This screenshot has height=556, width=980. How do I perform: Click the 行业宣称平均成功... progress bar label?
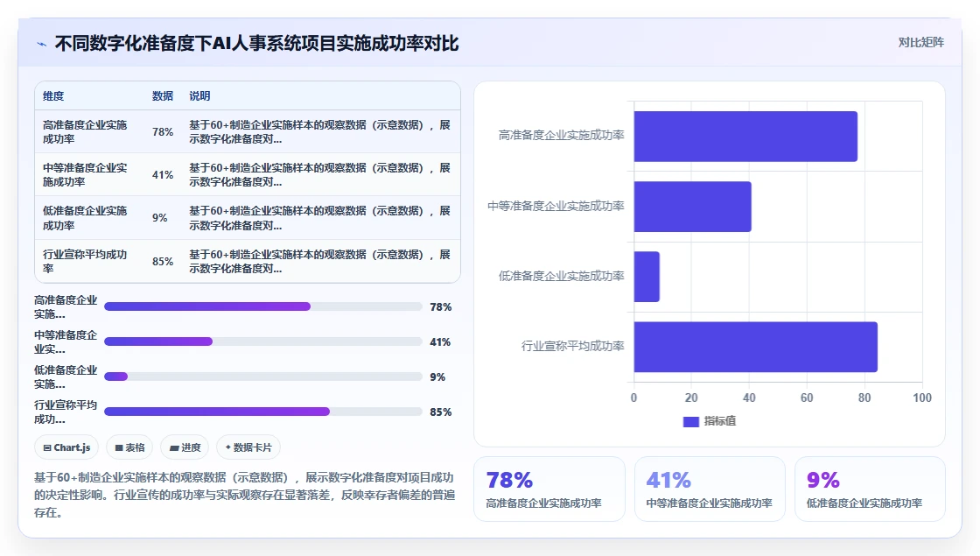[x=66, y=412]
